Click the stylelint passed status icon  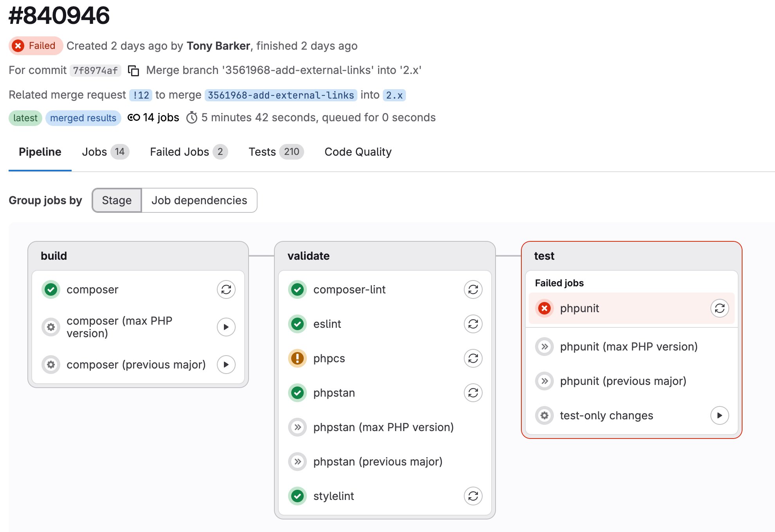297,496
